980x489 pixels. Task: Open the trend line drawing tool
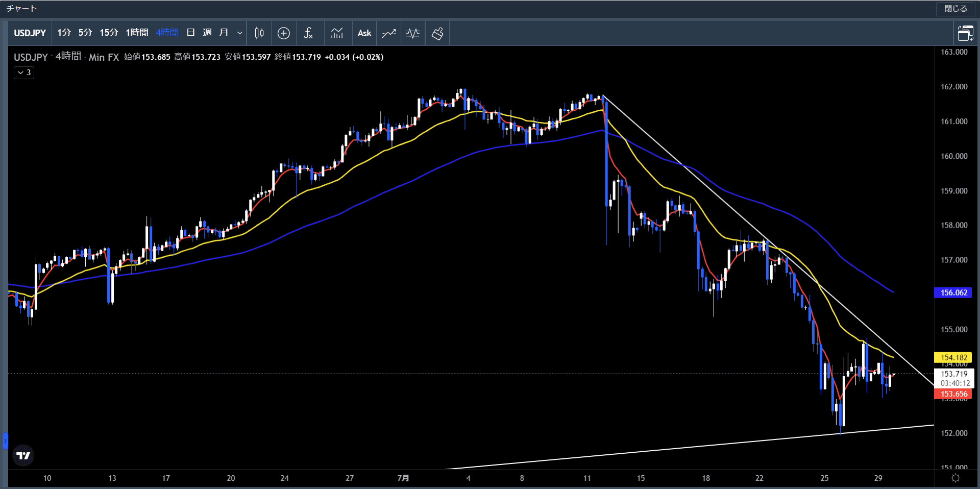click(x=389, y=33)
